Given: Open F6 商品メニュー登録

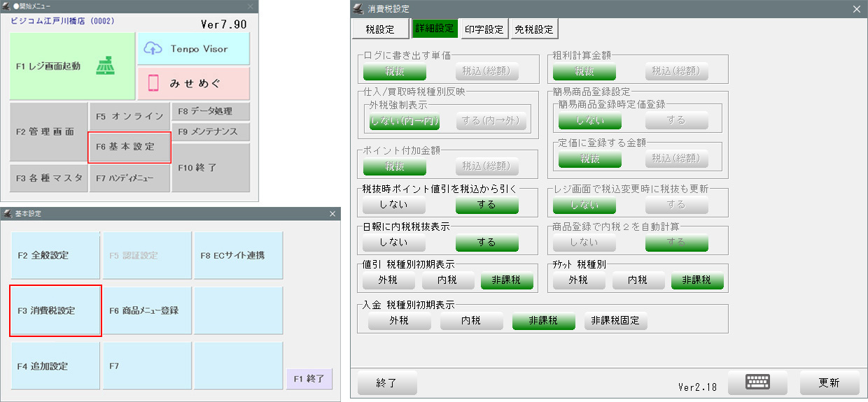Looking at the screenshot, I should pos(147,310).
